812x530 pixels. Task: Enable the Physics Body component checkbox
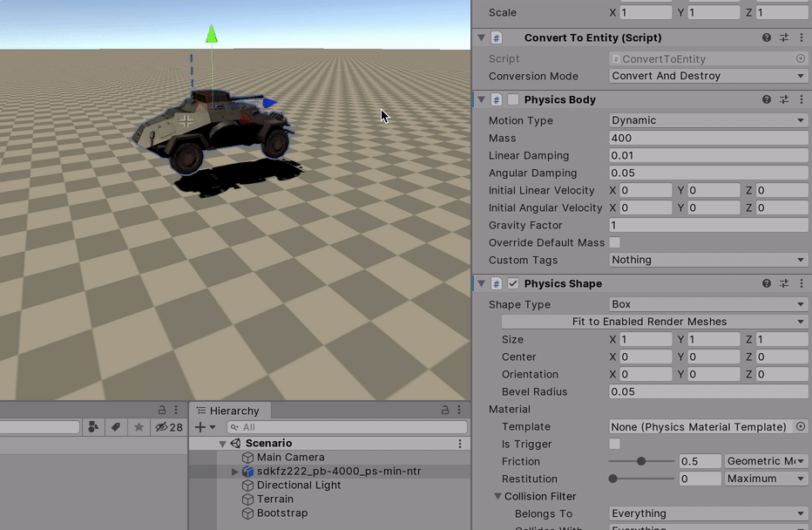point(512,99)
